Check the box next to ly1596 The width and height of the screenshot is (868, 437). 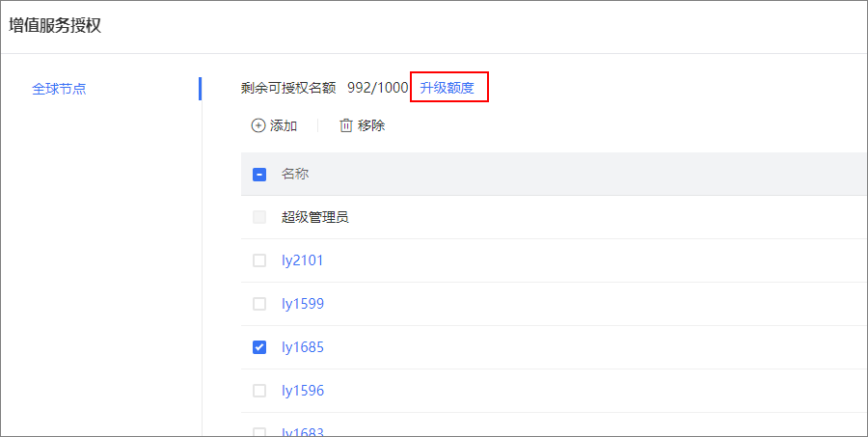(259, 391)
